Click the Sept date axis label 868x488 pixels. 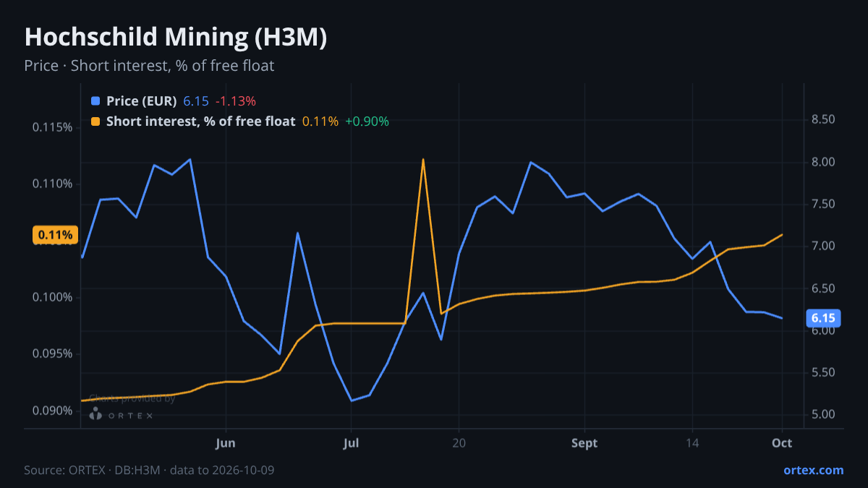point(584,443)
